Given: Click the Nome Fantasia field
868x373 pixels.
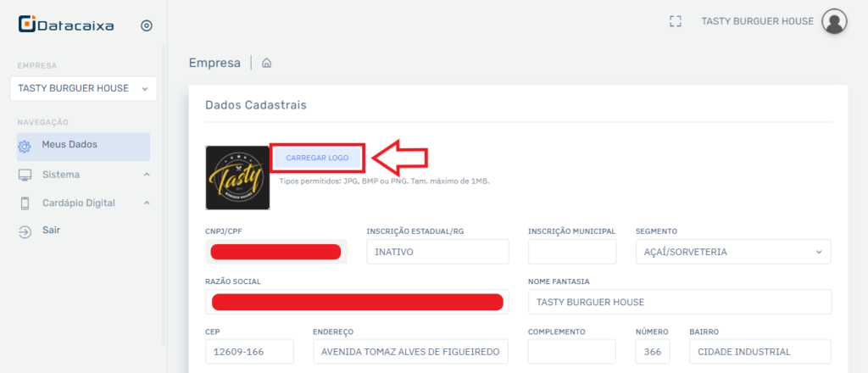Looking at the screenshot, I should tap(680, 302).
